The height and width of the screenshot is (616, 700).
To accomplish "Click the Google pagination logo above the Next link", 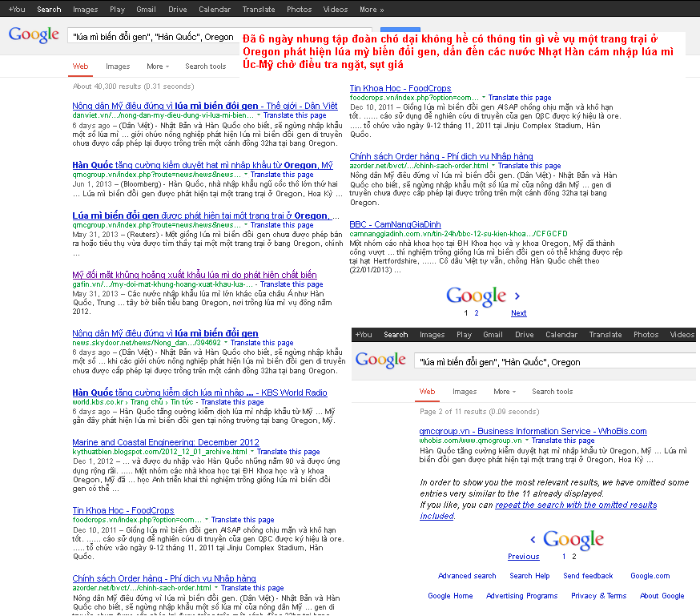I will pos(476,296).
